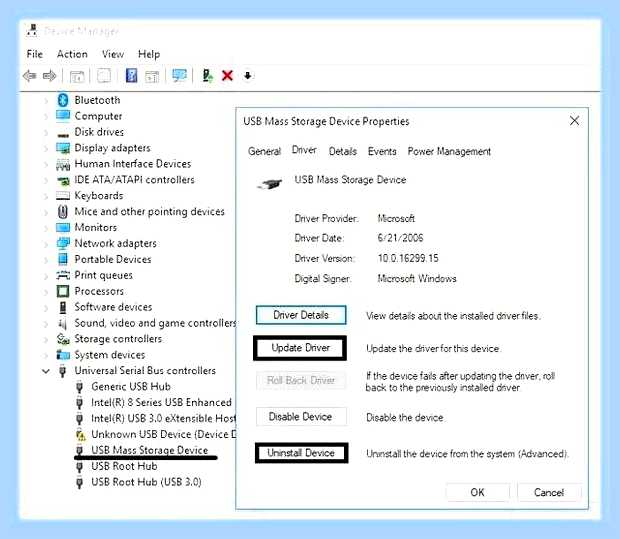Click the Mice and other pointing devices icon
Image resolution: width=620 pixels, height=539 pixels.
coord(62,212)
